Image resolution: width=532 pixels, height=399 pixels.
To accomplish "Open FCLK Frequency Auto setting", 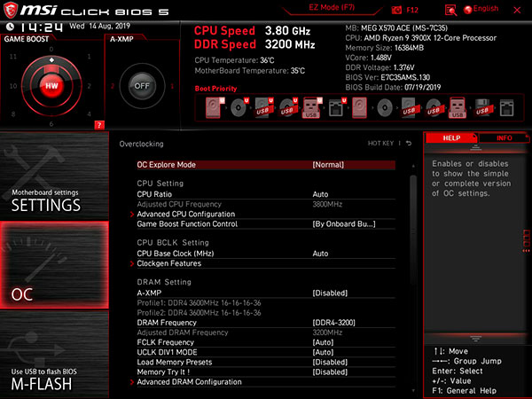I will pyautogui.click(x=266, y=342).
